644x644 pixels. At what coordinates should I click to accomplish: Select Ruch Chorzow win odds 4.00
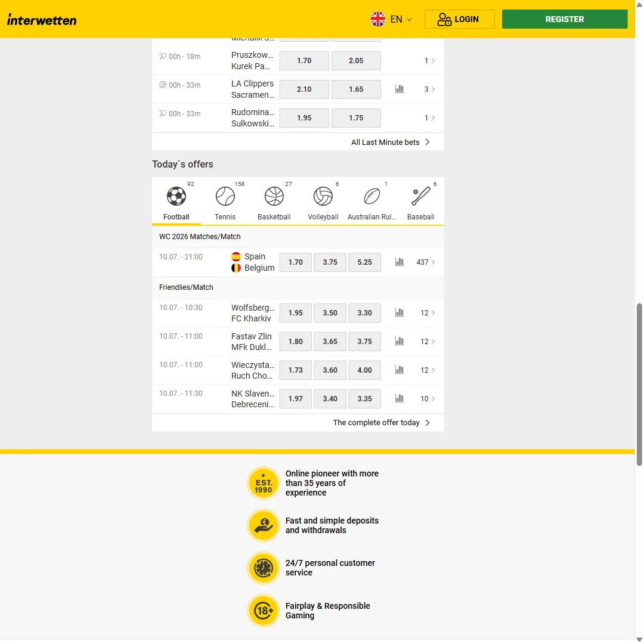[364, 370]
